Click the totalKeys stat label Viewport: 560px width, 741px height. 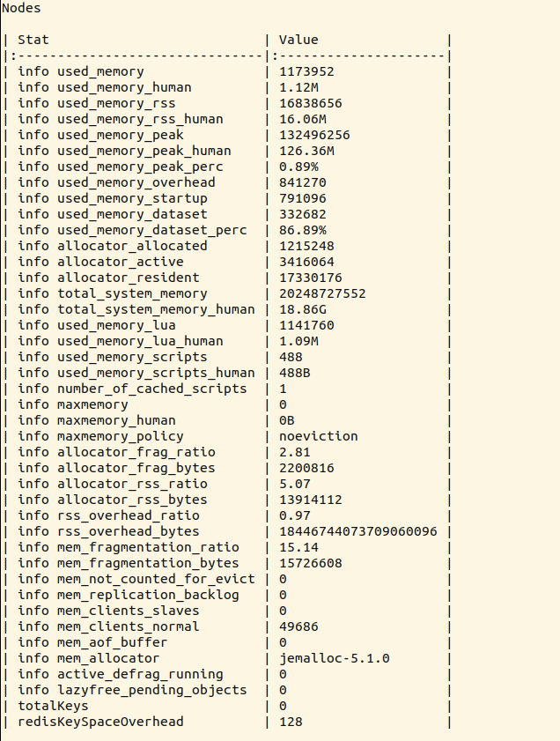tap(53, 706)
